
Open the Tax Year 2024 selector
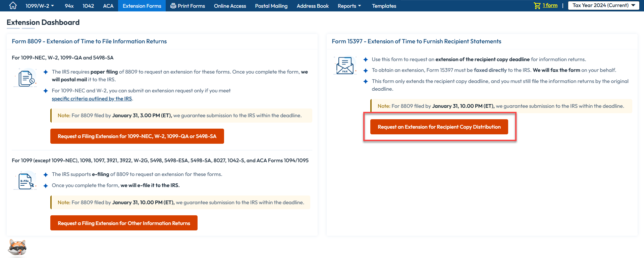tap(603, 5)
